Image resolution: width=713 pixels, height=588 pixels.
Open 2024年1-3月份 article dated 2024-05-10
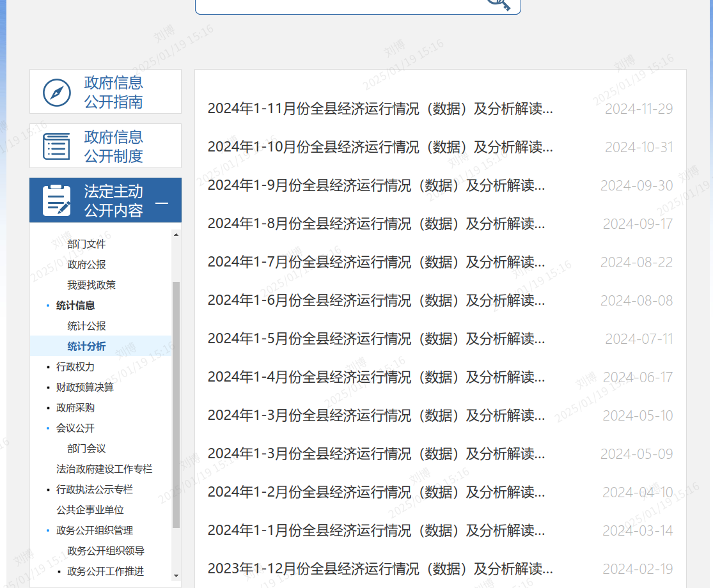376,415
